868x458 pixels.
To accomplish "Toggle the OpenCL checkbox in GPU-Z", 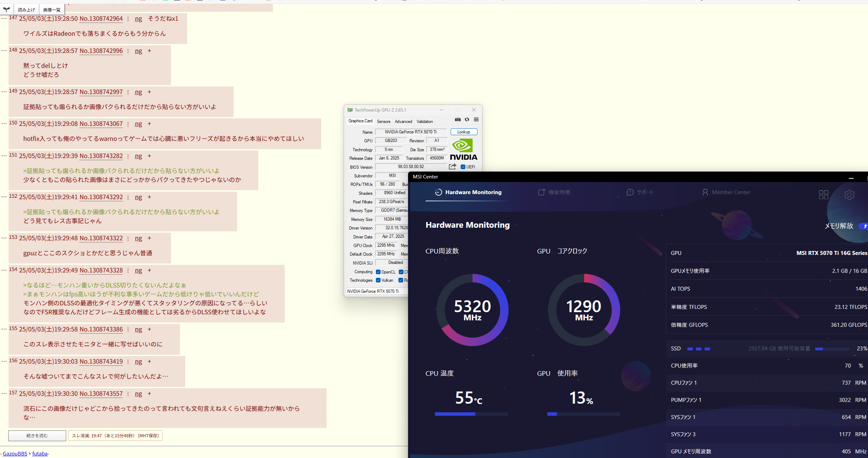I will [x=378, y=272].
